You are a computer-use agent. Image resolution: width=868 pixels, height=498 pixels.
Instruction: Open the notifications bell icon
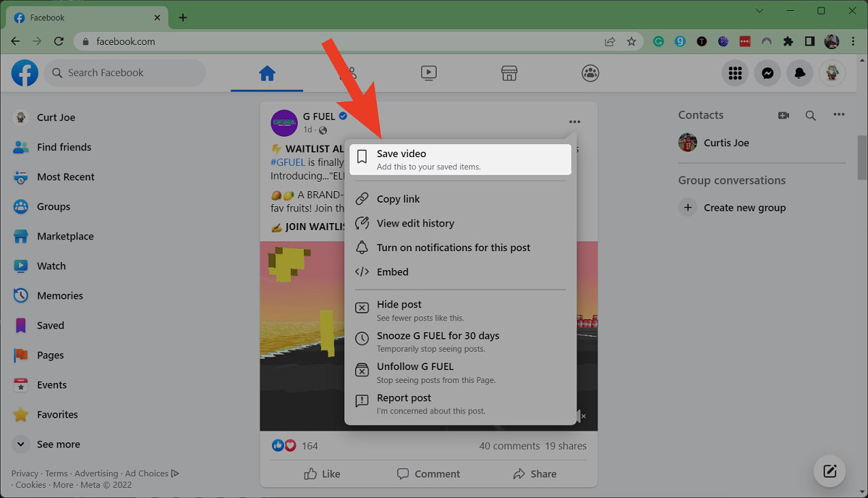[x=800, y=73]
